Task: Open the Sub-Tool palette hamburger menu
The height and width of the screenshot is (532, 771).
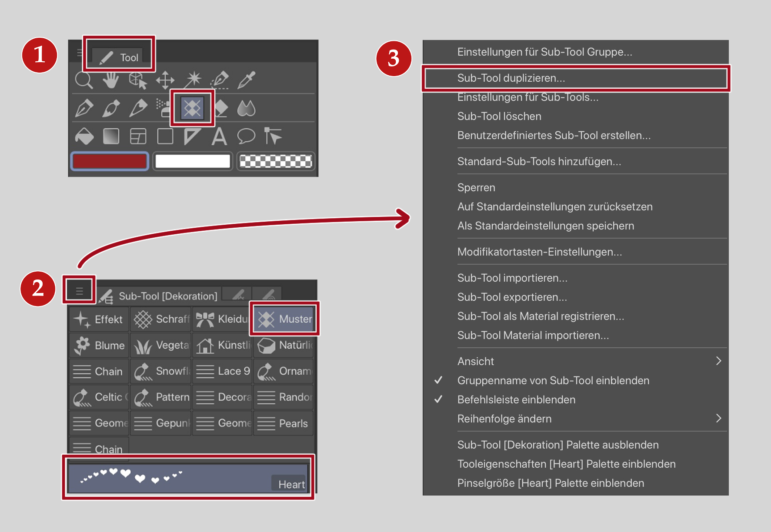Action: click(79, 291)
